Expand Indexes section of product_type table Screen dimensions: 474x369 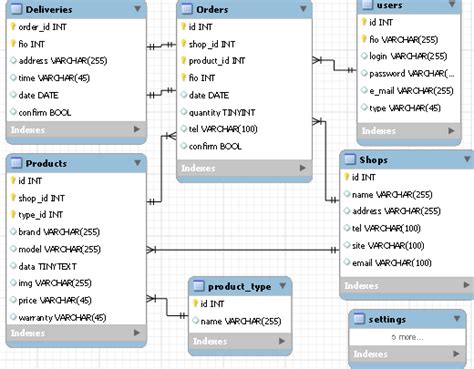pos(282,341)
